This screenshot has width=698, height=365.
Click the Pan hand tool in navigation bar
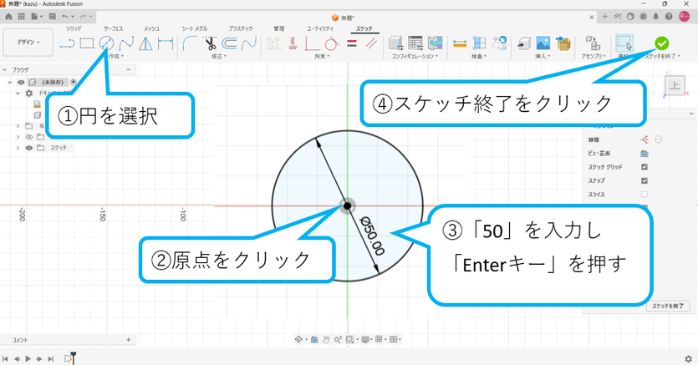(x=326, y=340)
